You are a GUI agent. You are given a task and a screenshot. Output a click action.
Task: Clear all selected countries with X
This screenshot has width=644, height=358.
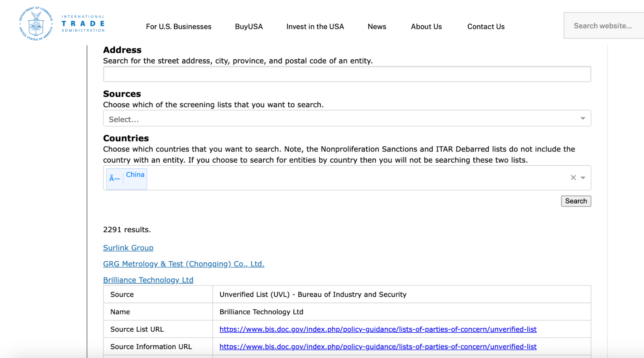point(573,178)
